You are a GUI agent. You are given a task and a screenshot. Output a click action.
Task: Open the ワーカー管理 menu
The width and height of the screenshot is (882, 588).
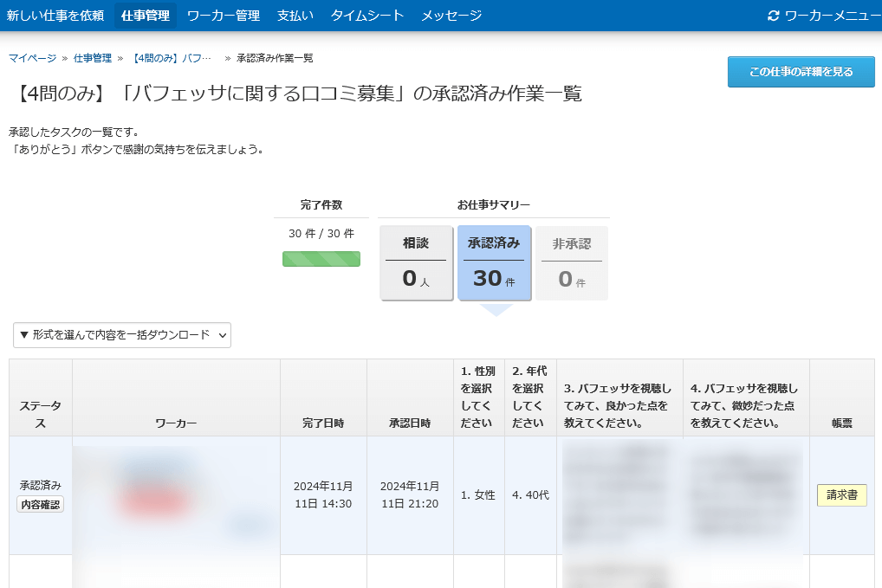[x=224, y=16]
